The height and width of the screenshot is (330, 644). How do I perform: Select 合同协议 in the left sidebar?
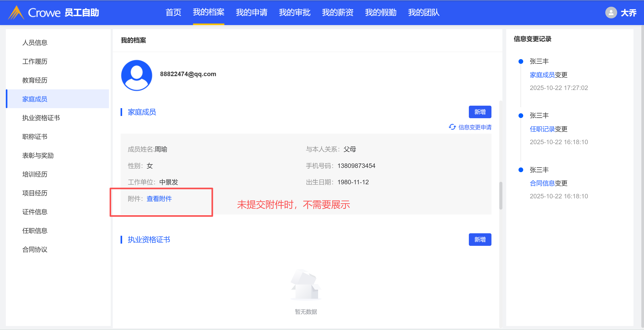coord(35,249)
